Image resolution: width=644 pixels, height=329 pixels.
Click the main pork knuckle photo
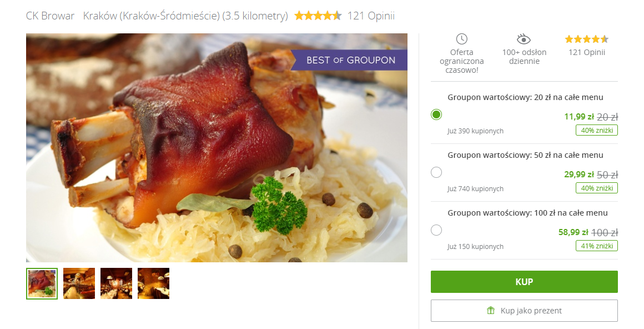click(x=217, y=148)
